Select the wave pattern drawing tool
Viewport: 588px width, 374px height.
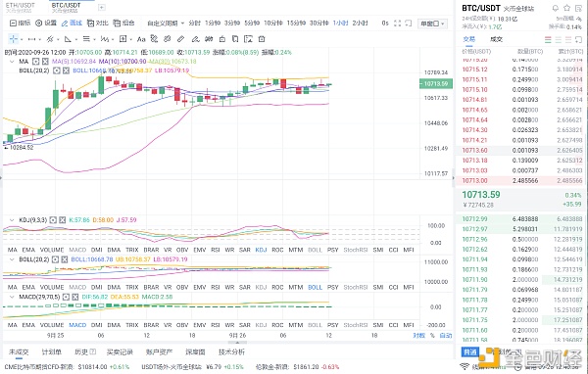(104, 39)
